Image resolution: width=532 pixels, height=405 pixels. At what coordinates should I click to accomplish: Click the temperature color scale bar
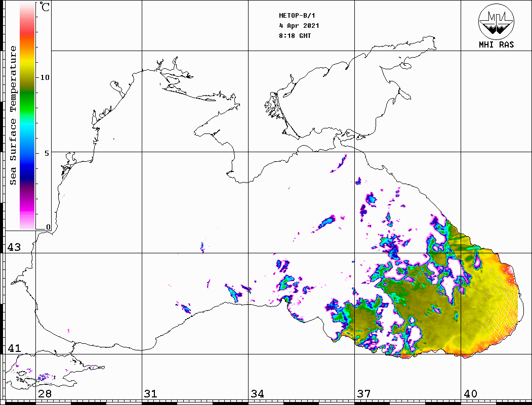tap(27, 116)
